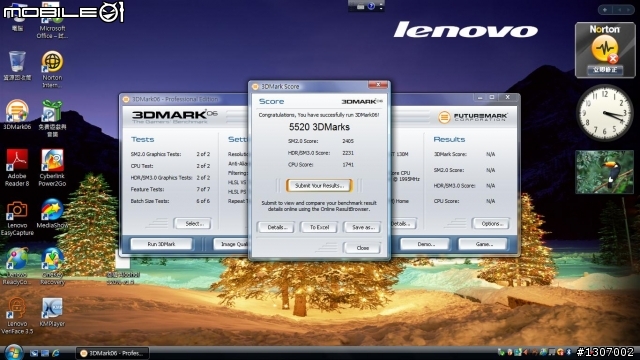Click the Image Quality button in 3DMark06
The height and width of the screenshot is (360, 640).
[231, 244]
